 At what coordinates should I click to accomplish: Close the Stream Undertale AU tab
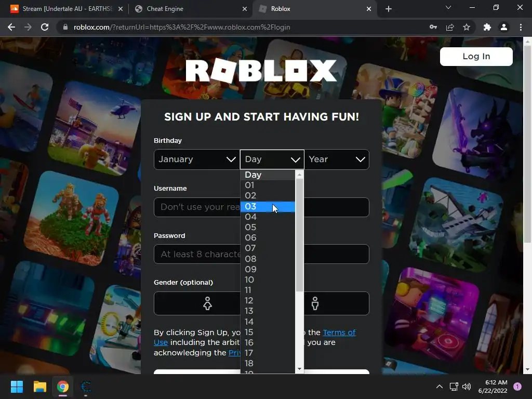click(121, 9)
